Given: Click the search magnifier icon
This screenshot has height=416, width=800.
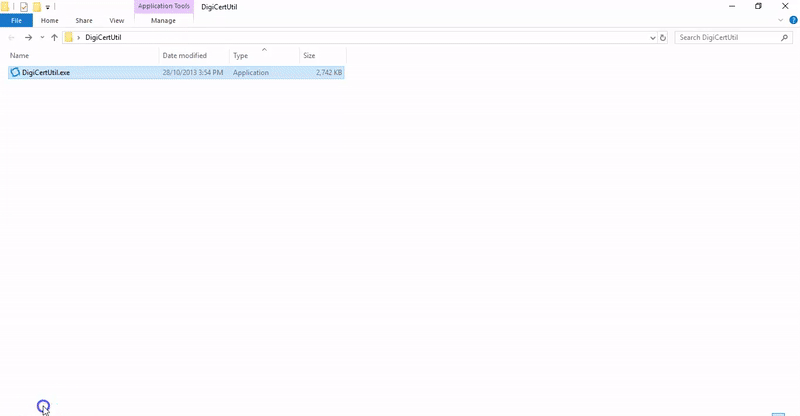Looking at the screenshot, I should tap(785, 37).
